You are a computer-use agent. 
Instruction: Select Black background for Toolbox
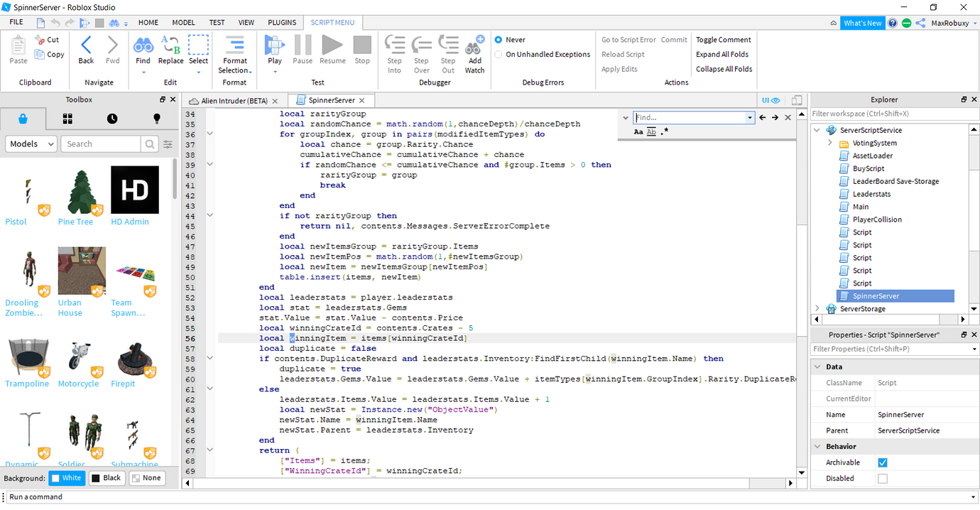107,478
